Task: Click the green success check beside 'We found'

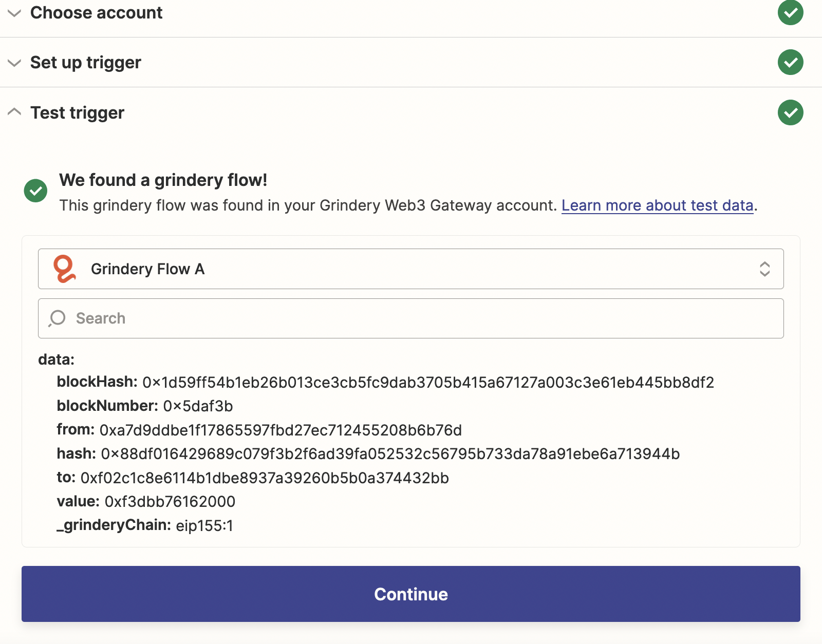Action: click(x=35, y=191)
